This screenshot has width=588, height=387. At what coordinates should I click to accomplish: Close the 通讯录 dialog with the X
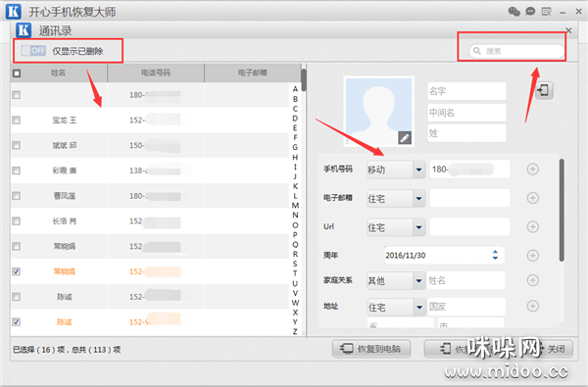[568, 30]
